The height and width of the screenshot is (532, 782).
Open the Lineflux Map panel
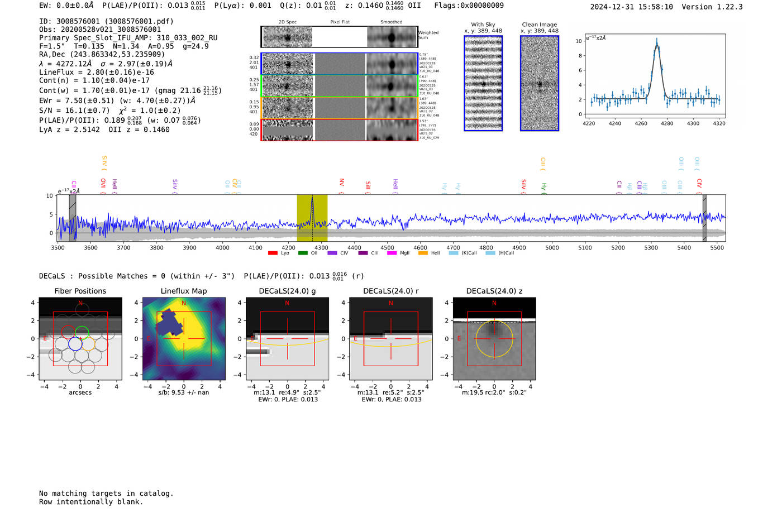[x=184, y=339]
